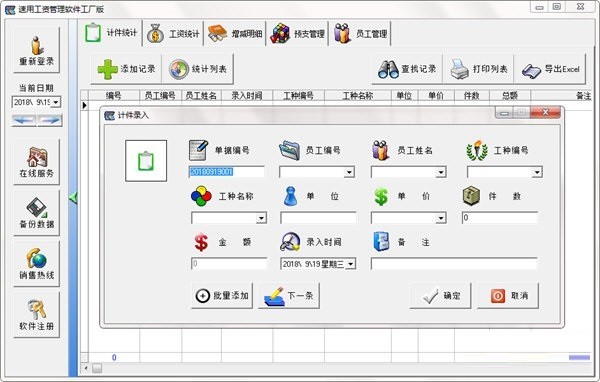Screen dimensions: 600x382
Task: Click the green plus 添加记录 icon
Action: [108, 69]
